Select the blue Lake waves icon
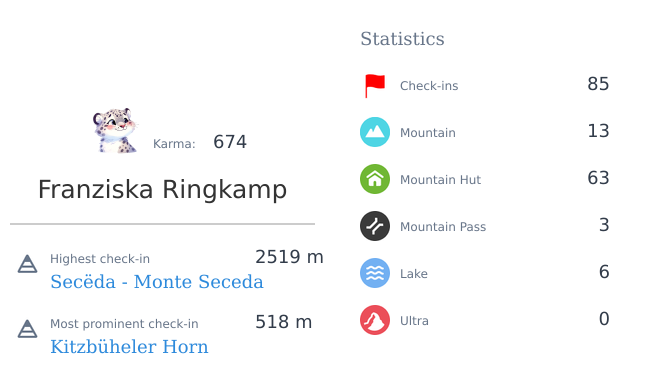 [375, 273]
